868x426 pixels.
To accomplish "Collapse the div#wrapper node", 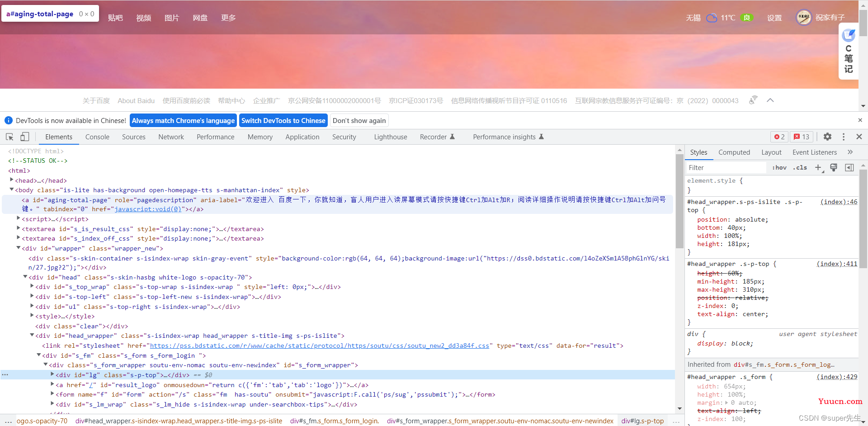I will click(19, 248).
